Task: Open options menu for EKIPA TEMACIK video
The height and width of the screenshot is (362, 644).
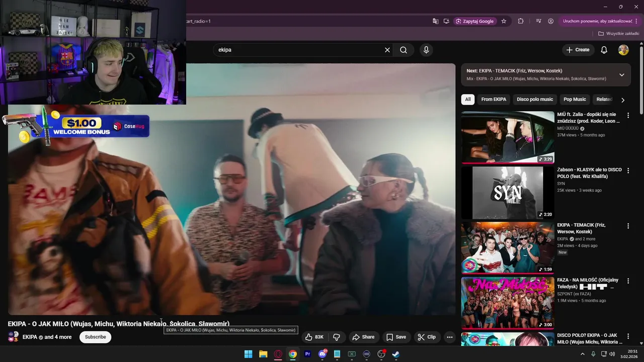Action: [628, 226]
